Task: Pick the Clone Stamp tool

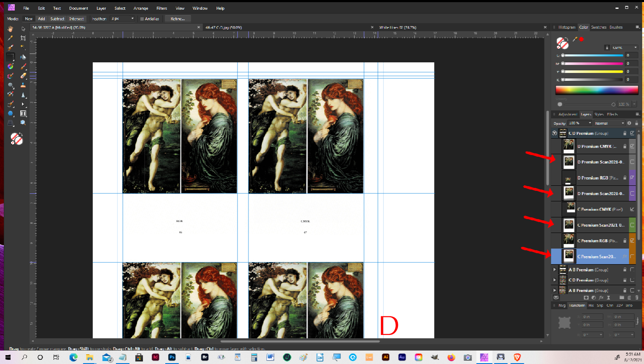Action: [x=23, y=85]
